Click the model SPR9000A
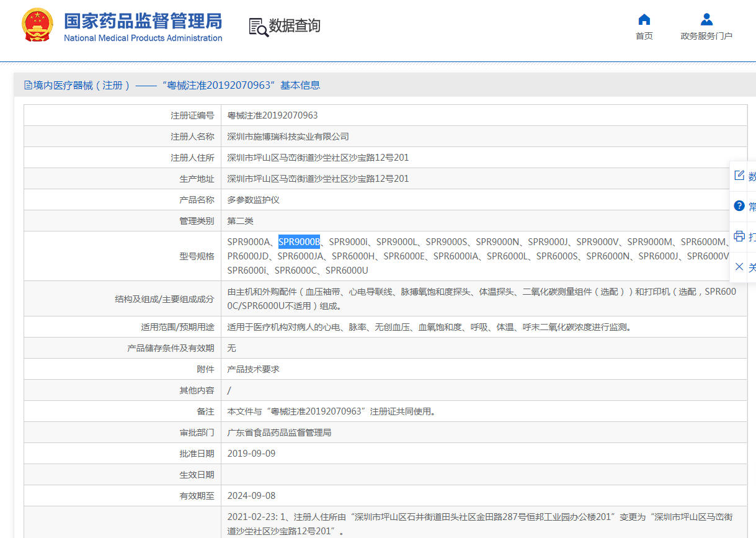The height and width of the screenshot is (538, 756). coord(249,242)
